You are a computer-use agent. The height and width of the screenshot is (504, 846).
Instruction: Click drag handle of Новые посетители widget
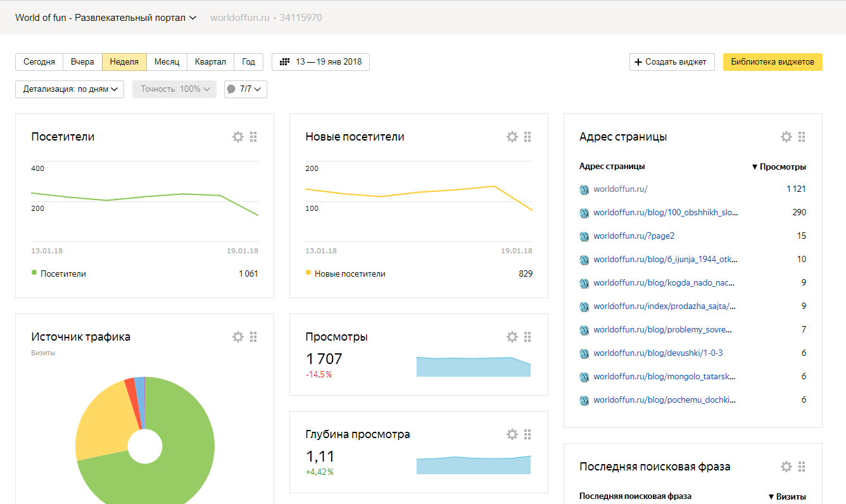pos(527,137)
